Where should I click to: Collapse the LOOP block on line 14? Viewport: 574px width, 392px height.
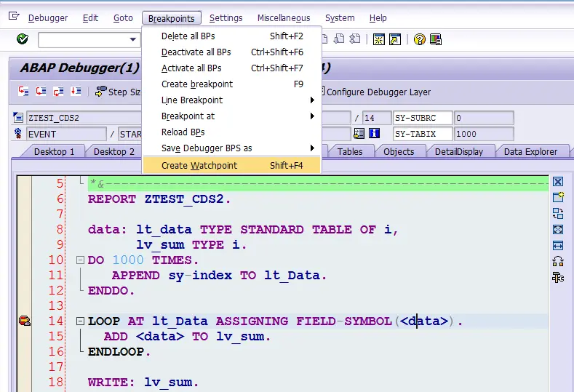point(80,321)
